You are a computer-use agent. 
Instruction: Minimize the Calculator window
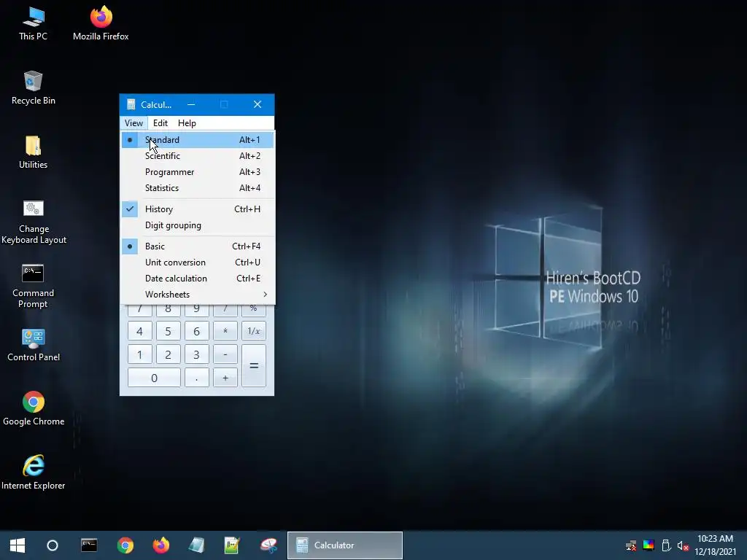(x=191, y=104)
